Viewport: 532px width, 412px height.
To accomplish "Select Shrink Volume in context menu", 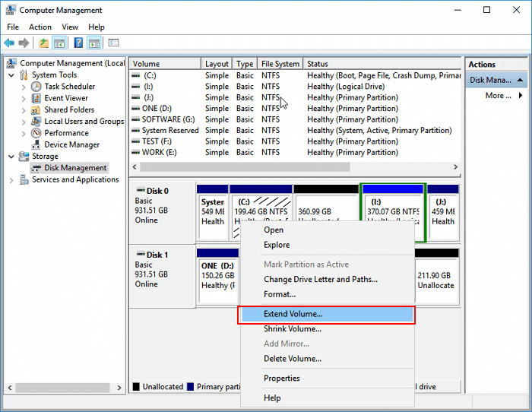I will [x=293, y=329].
